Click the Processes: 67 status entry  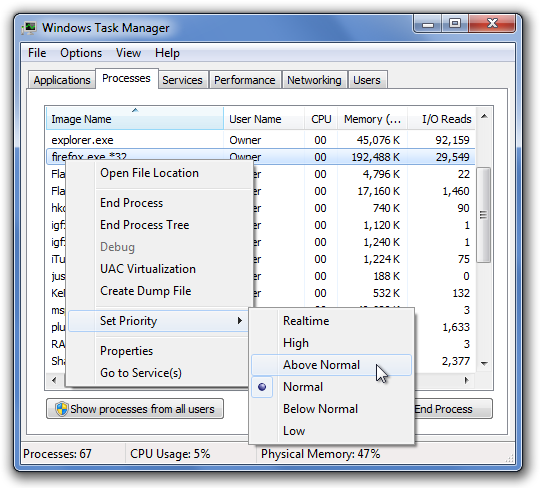coord(58,454)
